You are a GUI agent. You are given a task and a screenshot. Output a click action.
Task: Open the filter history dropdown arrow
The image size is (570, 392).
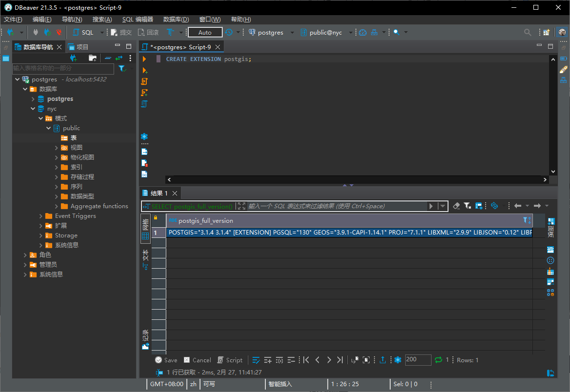click(442, 206)
